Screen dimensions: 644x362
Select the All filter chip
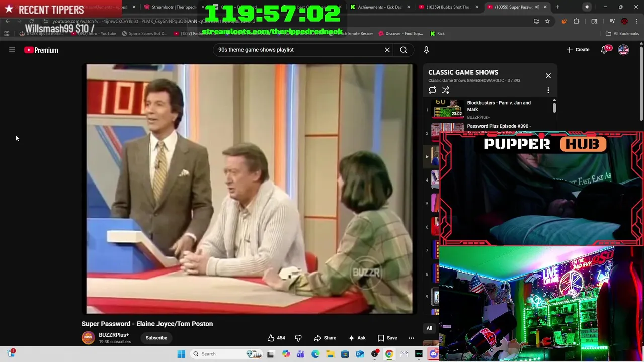pos(429,328)
